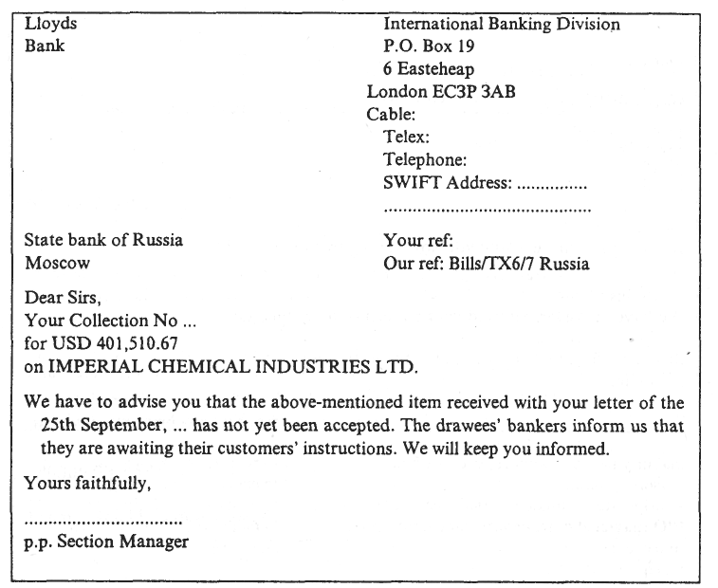718x588 pixels.
Task: Click the Dear Sirs salutation
Action: pyautogui.click(x=63, y=298)
